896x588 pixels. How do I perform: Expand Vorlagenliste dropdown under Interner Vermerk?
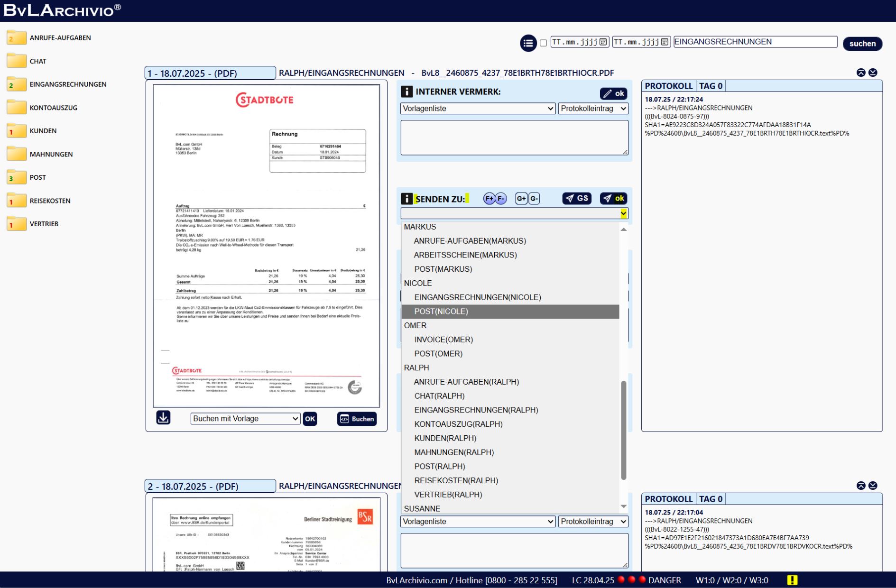tap(478, 109)
